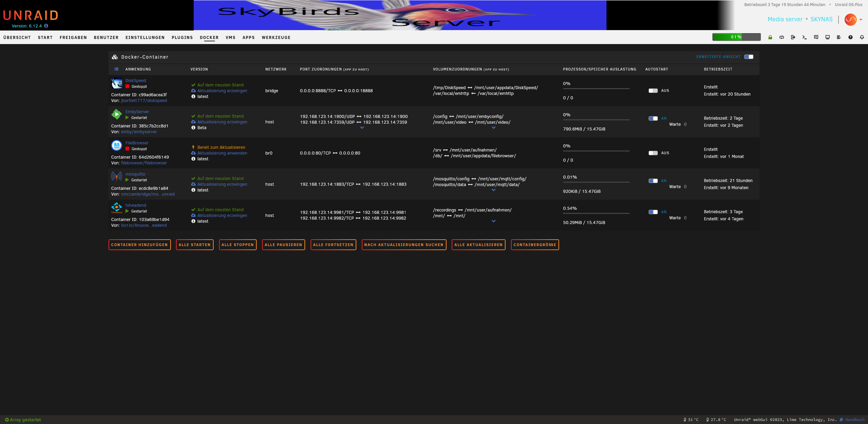This screenshot has height=424, width=868.
Task: Open the ÜBERSICHT menu tab
Action: pyautogui.click(x=17, y=38)
